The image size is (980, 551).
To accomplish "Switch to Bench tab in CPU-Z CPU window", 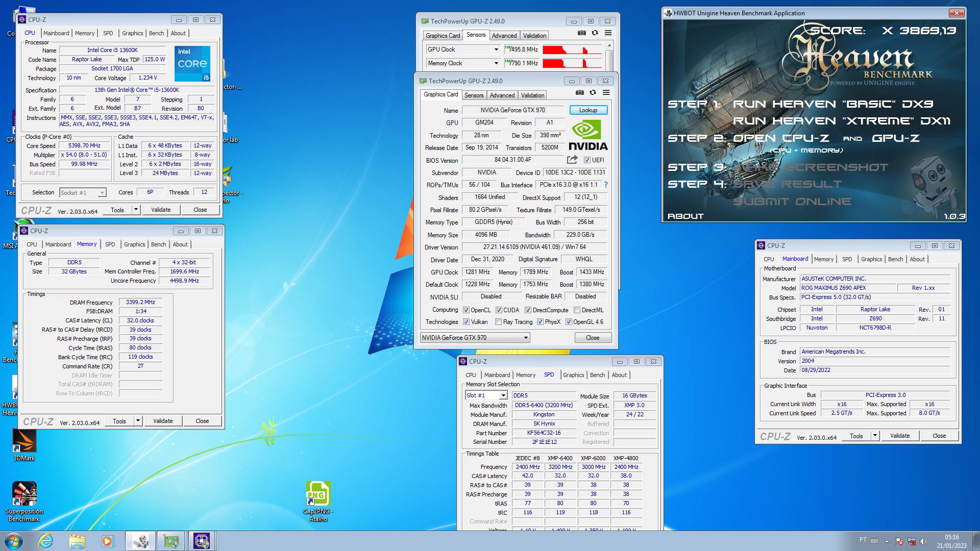I will point(156,33).
